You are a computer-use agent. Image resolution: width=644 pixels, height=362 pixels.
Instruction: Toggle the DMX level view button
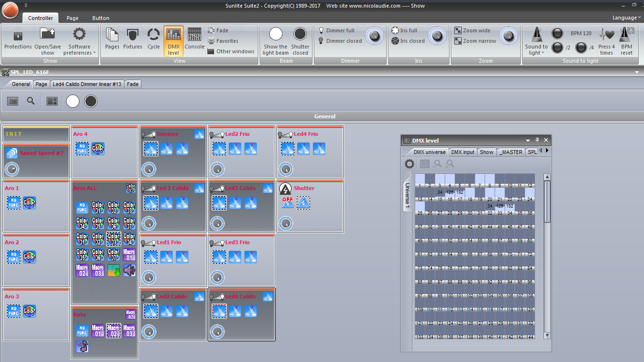[174, 41]
